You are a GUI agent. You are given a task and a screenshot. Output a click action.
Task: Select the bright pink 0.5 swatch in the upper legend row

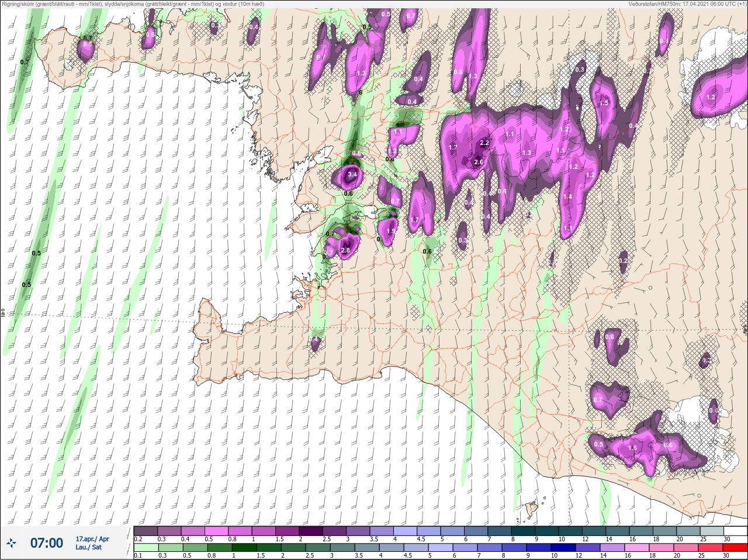(217, 531)
